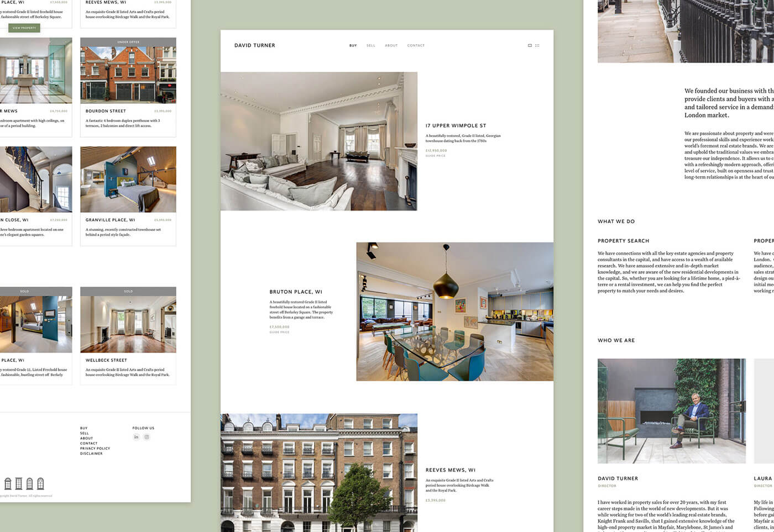This screenshot has height=532, width=774.
Task: Open the About page in top navigation
Action: (391, 45)
